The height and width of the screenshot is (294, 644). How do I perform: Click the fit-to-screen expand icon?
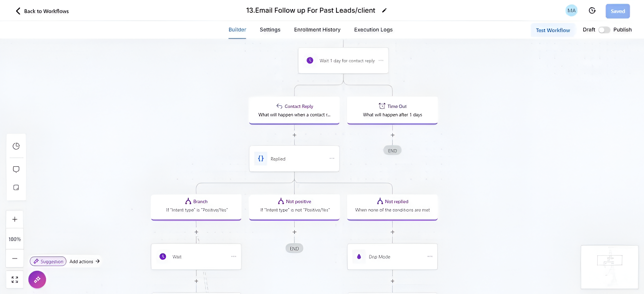pyautogui.click(x=15, y=280)
